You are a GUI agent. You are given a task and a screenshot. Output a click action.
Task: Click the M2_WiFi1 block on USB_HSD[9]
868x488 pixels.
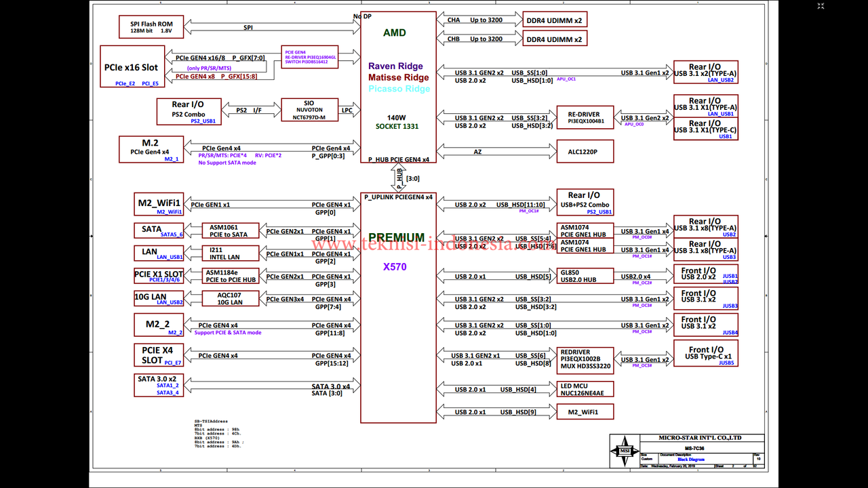[585, 411]
